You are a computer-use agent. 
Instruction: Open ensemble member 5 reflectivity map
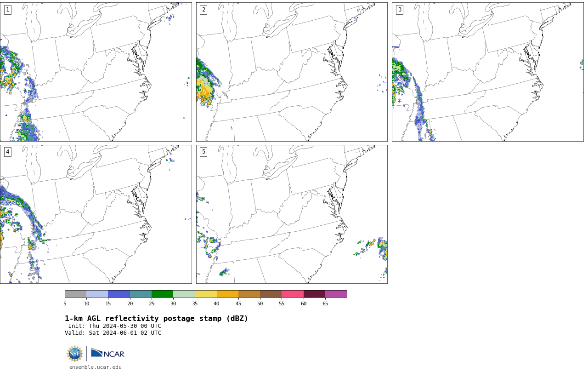click(292, 214)
